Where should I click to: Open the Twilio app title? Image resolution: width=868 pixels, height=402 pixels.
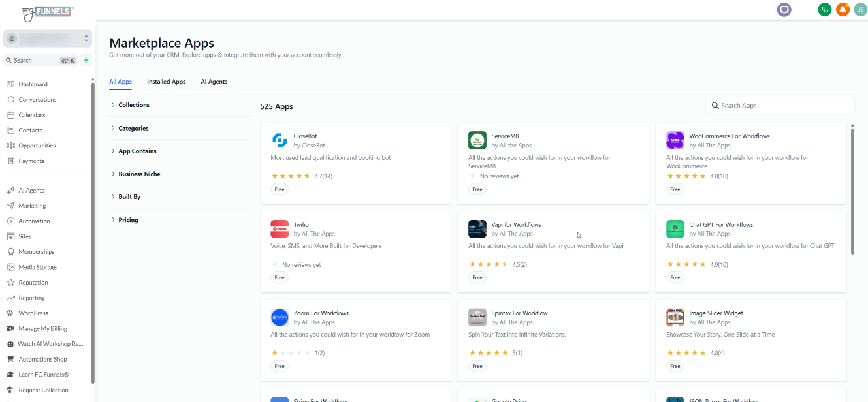tap(301, 224)
